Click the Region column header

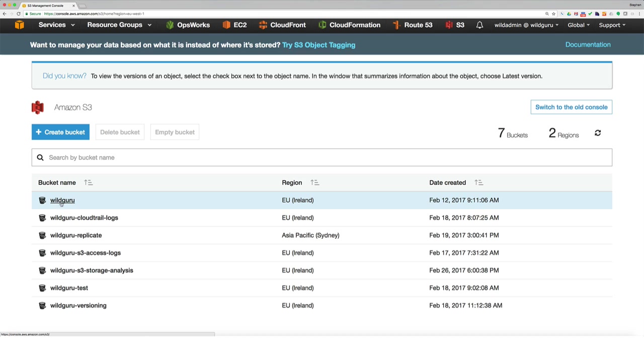click(x=292, y=183)
